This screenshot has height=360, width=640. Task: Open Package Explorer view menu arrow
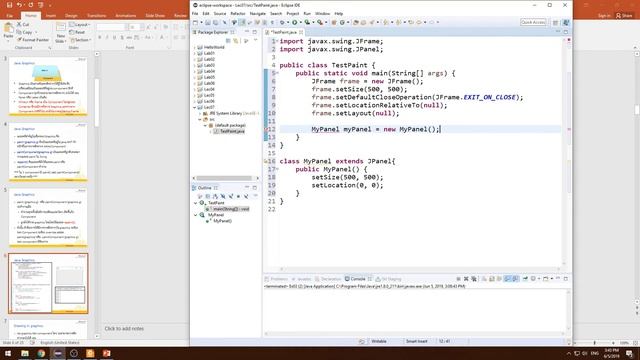[x=256, y=40]
